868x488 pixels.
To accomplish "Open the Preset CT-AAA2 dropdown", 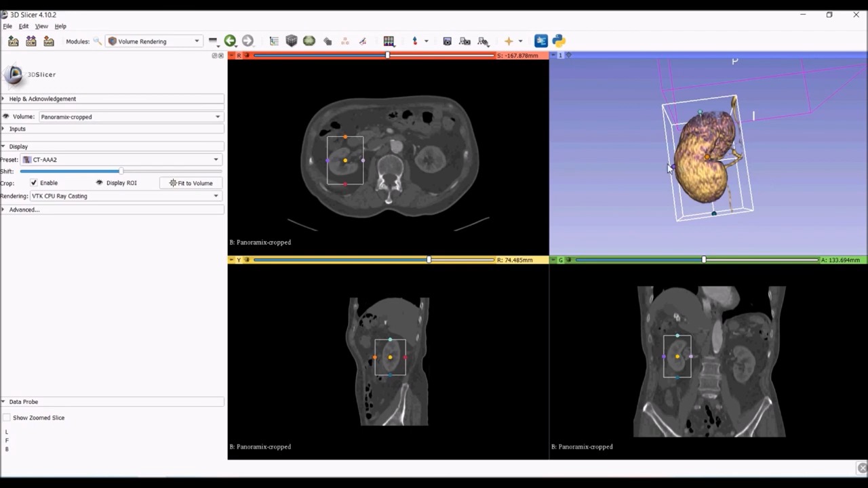I will pyautogui.click(x=121, y=160).
